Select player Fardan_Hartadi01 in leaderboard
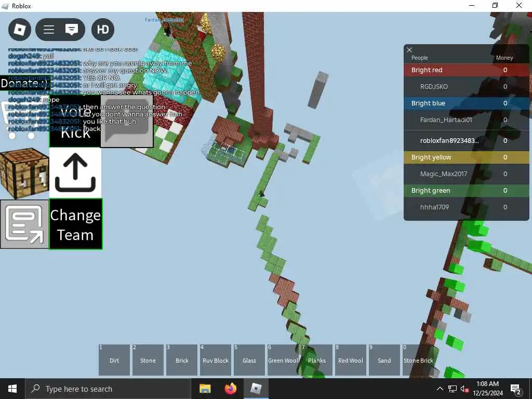The width and height of the screenshot is (532, 399). [467, 120]
